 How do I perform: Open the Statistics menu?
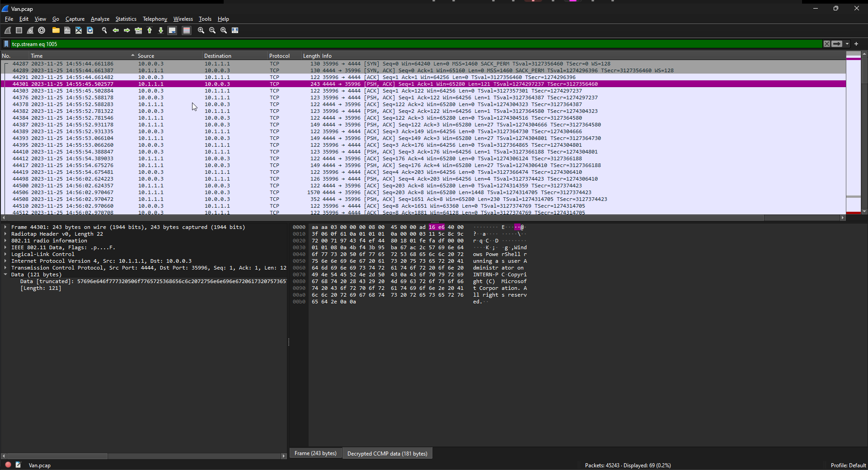pyautogui.click(x=126, y=19)
